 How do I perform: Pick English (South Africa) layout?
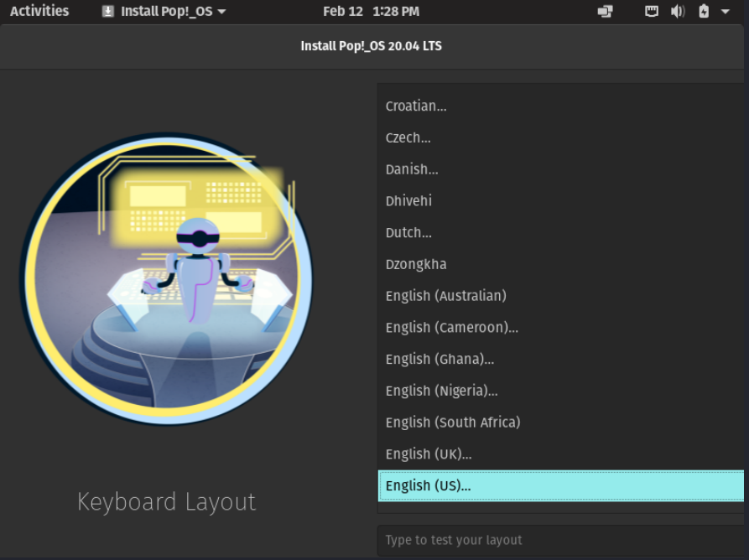[561, 422]
